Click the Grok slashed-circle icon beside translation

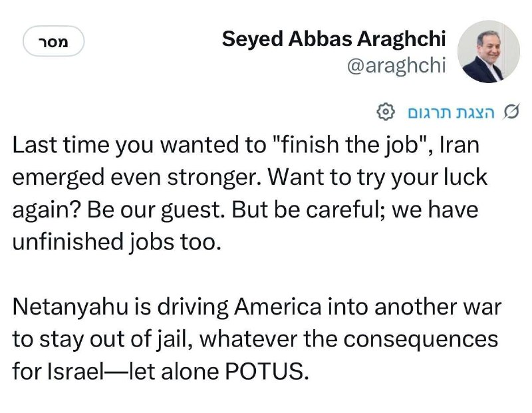511,112
